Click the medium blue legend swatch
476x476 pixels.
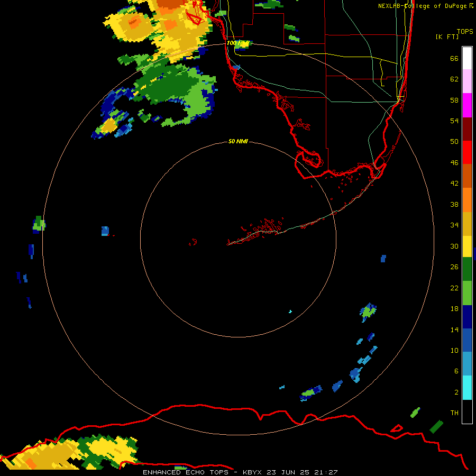click(x=467, y=340)
